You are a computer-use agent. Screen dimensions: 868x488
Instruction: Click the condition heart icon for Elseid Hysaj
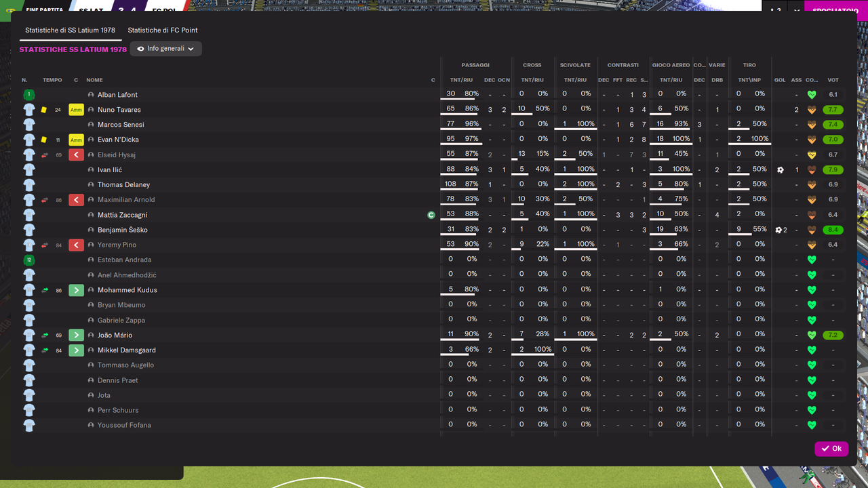(812, 155)
